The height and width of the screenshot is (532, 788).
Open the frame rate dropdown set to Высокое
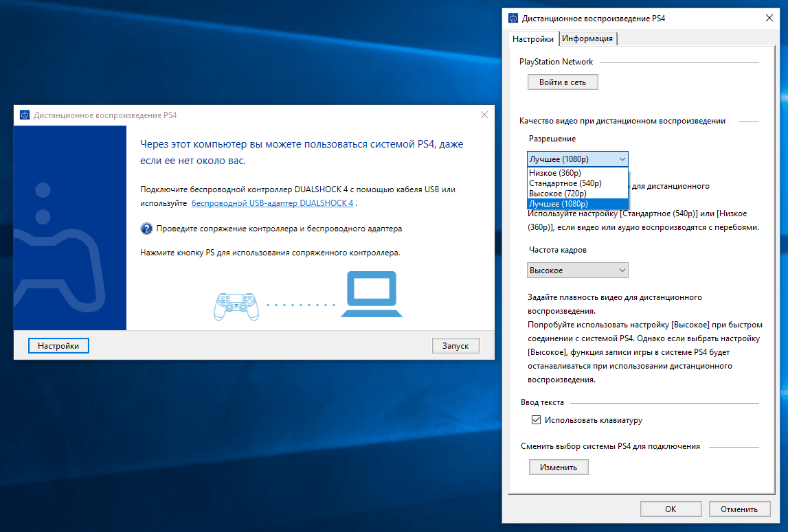(577, 270)
